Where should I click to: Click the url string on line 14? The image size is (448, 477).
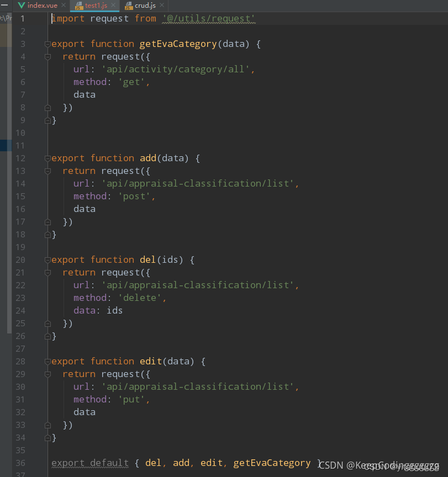click(198, 184)
